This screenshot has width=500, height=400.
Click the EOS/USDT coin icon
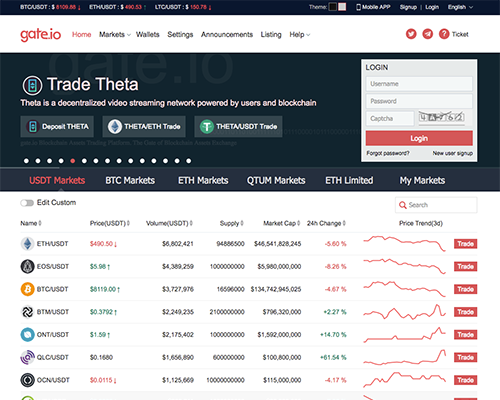click(27, 266)
